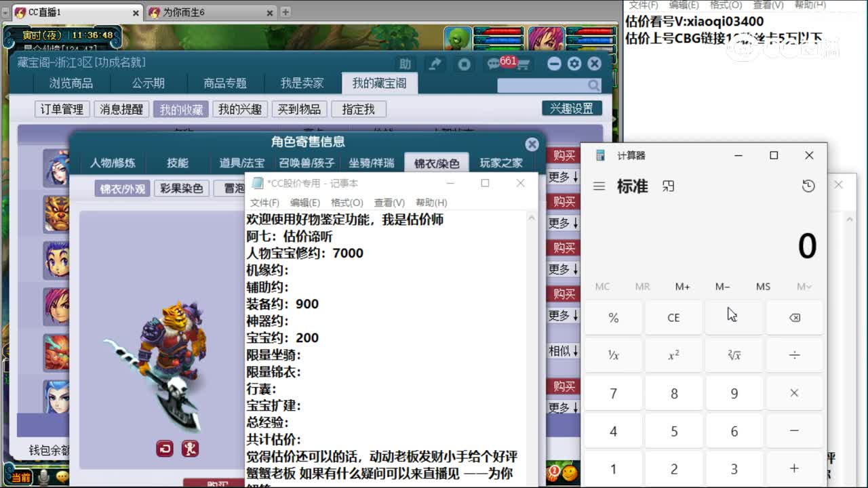Viewport: 868px width, 488px height.
Task: Click the share arrow icon in 藏宝阁
Action: pos(435,64)
